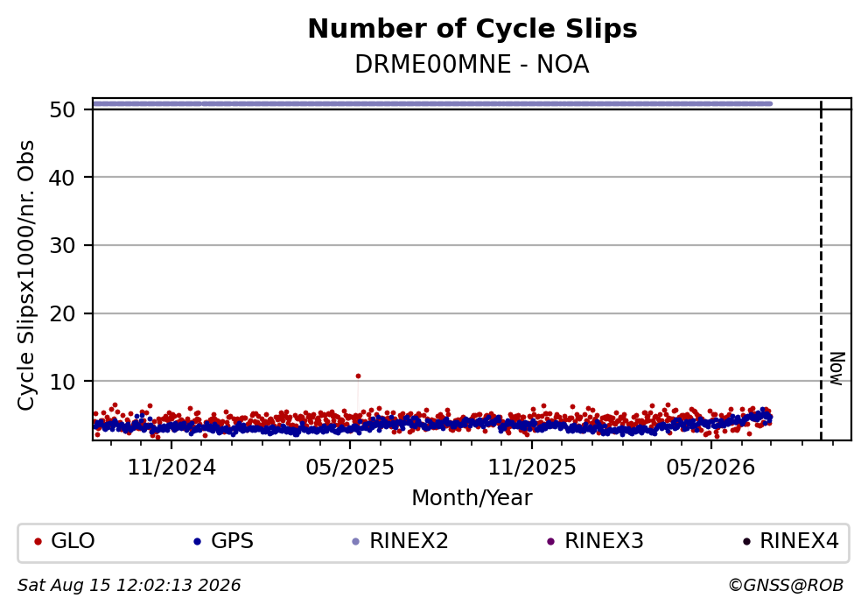Click the dark blue GPS legend marker dot
This screenshot has width=868, height=612.
tap(198, 542)
